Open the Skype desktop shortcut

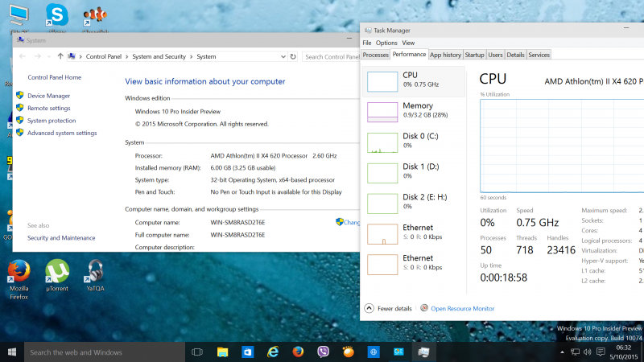pos(56,16)
